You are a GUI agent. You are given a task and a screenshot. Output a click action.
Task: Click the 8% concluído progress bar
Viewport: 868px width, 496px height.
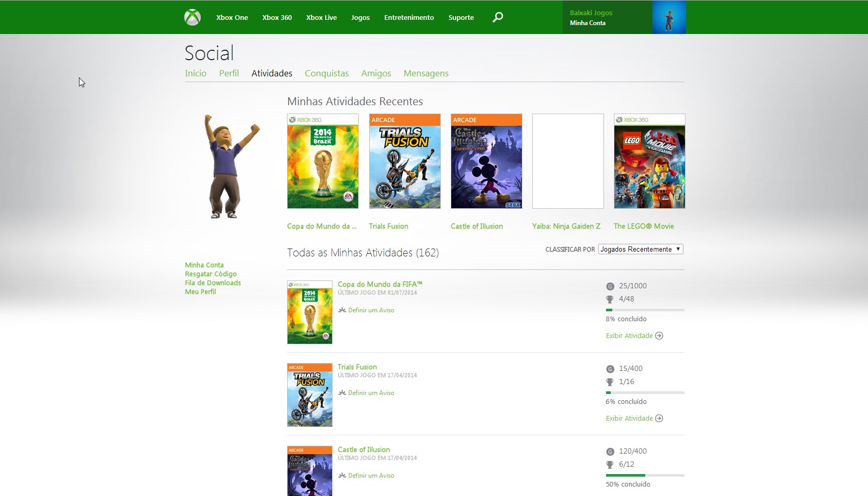645,310
